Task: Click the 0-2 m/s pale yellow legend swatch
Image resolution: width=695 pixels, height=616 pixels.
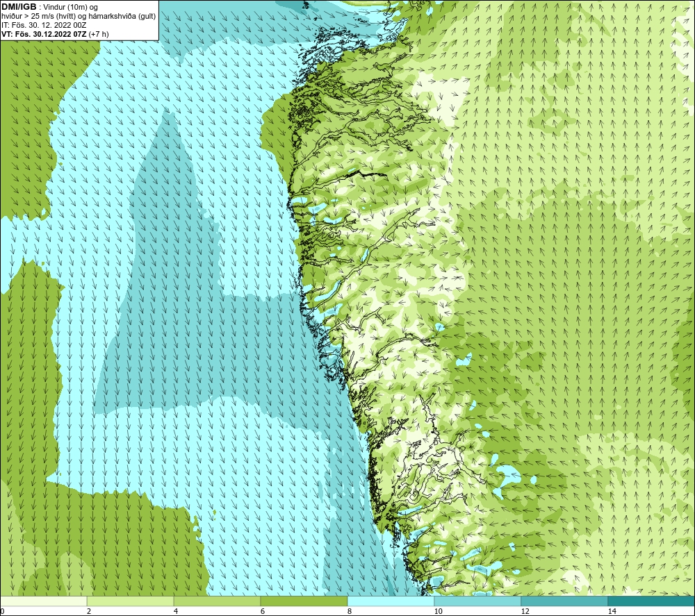Action: click(x=43, y=601)
